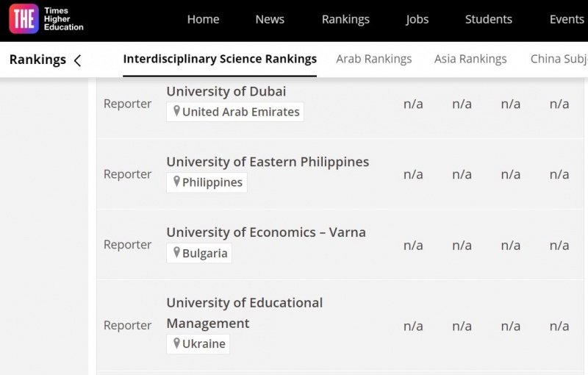Screen dimensions: 588x375
Task: Click the pin icon beside Ukraine
Action: (176, 343)
